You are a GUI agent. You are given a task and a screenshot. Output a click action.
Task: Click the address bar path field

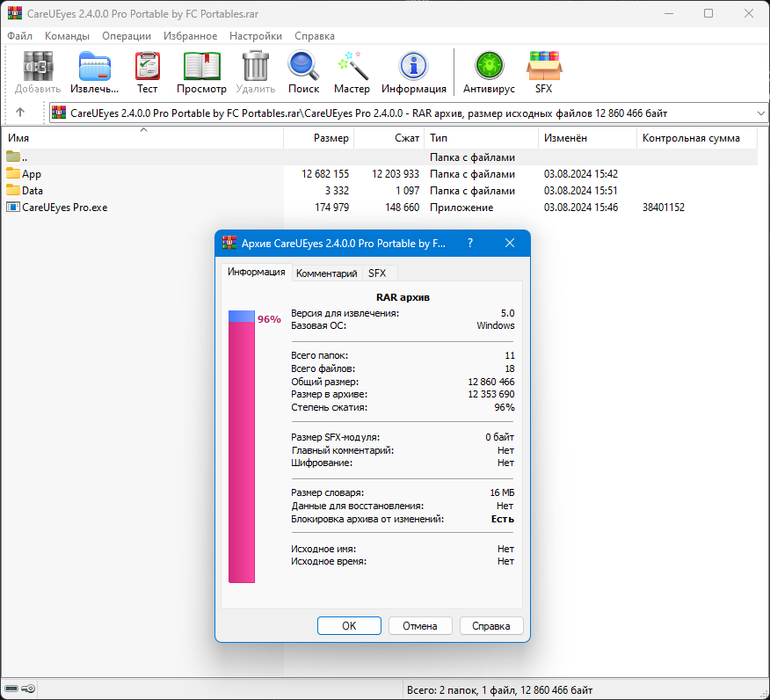pyautogui.click(x=408, y=113)
